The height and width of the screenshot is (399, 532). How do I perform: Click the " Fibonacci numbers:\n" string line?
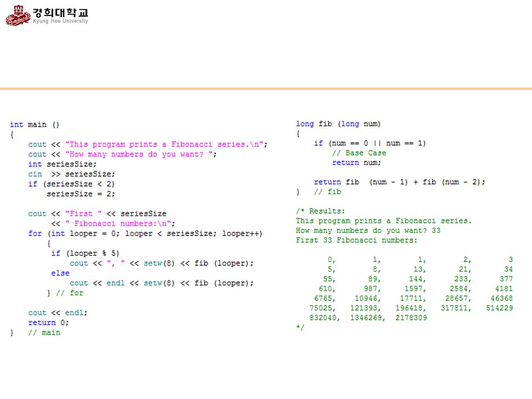[113, 223]
